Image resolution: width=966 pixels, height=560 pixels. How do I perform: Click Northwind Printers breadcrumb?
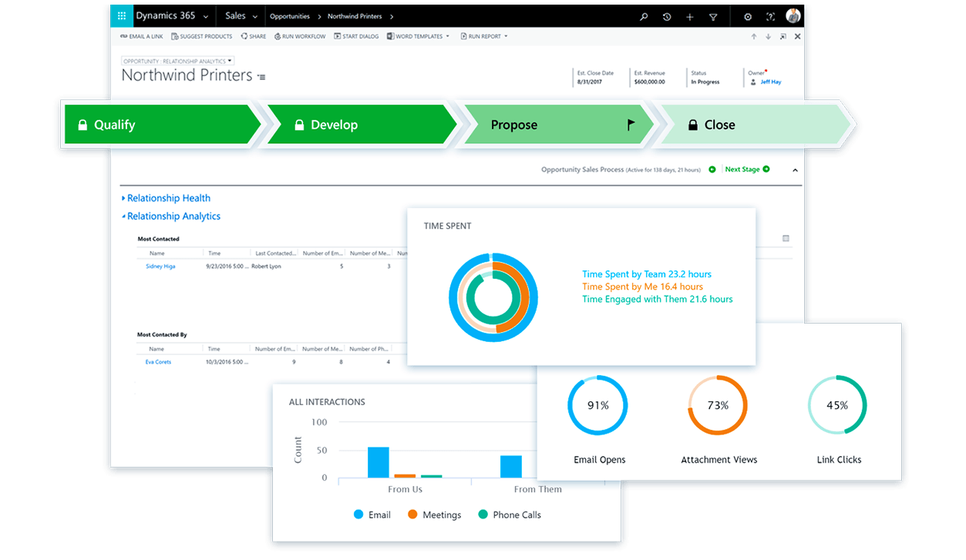(355, 16)
